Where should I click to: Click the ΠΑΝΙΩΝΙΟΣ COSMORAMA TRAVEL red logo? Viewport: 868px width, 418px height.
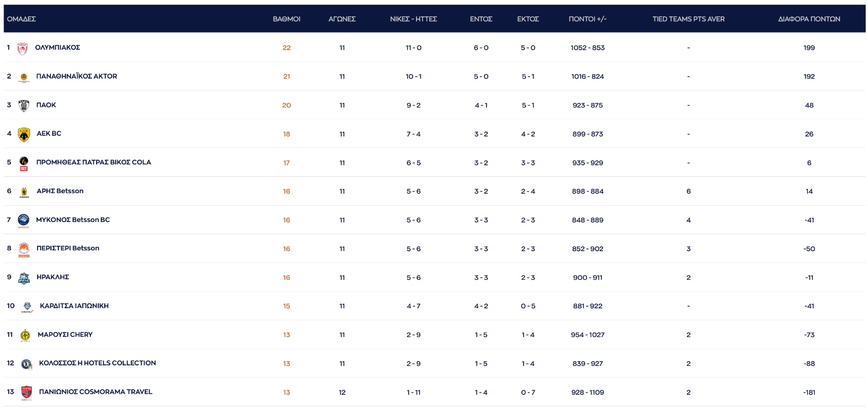(x=25, y=393)
